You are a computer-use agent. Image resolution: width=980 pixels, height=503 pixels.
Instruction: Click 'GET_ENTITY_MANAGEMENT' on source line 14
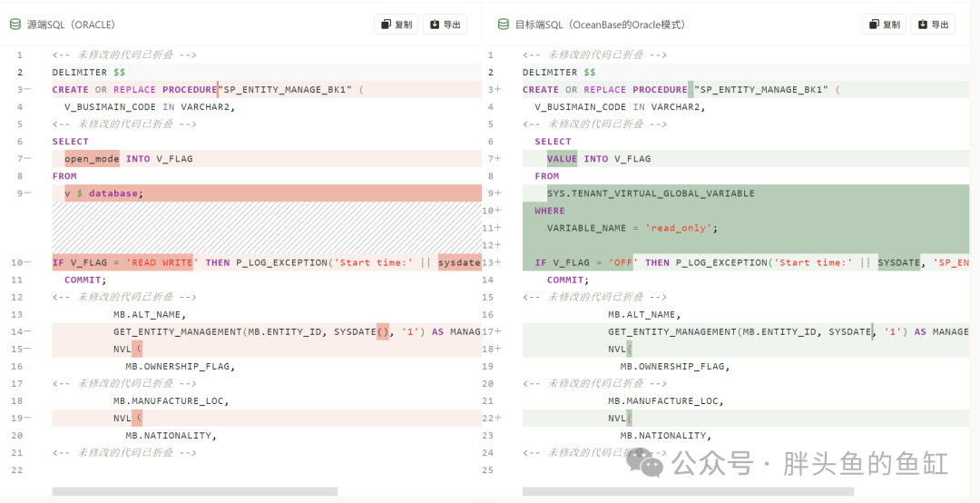click(178, 331)
